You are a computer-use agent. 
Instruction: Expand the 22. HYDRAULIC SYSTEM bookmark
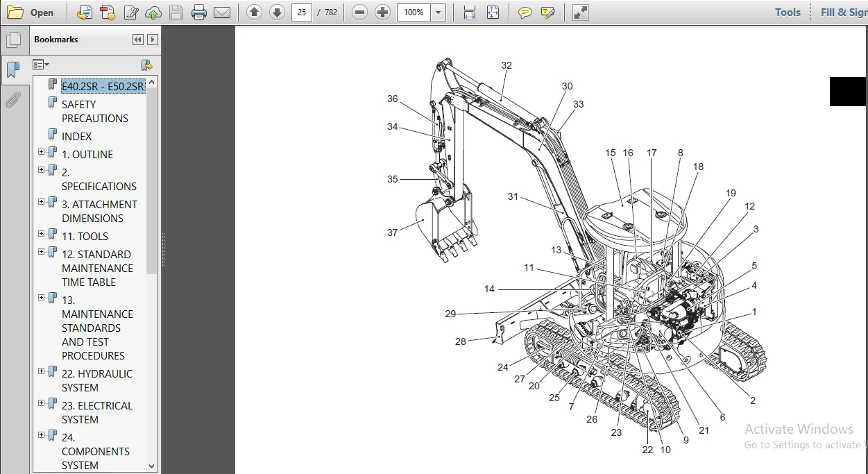41,371
